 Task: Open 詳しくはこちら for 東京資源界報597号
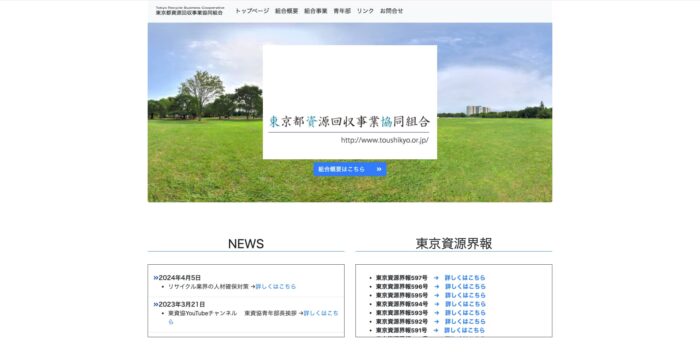point(465,278)
